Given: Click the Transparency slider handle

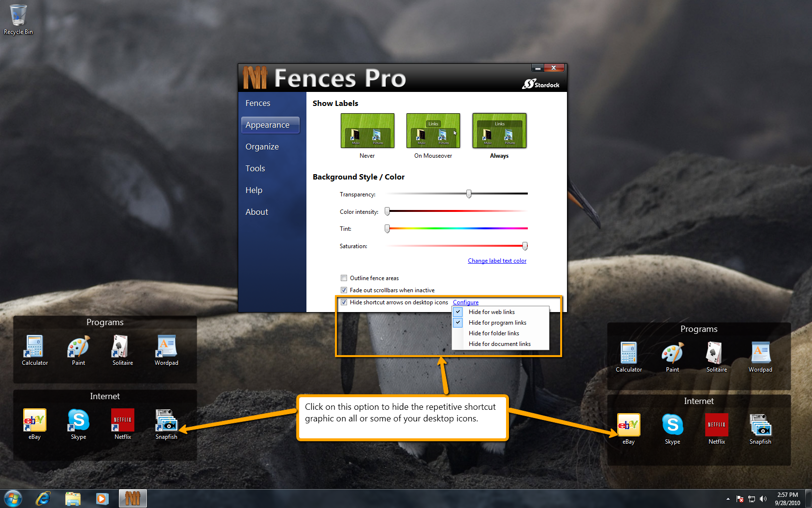Looking at the screenshot, I should point(469,194).
